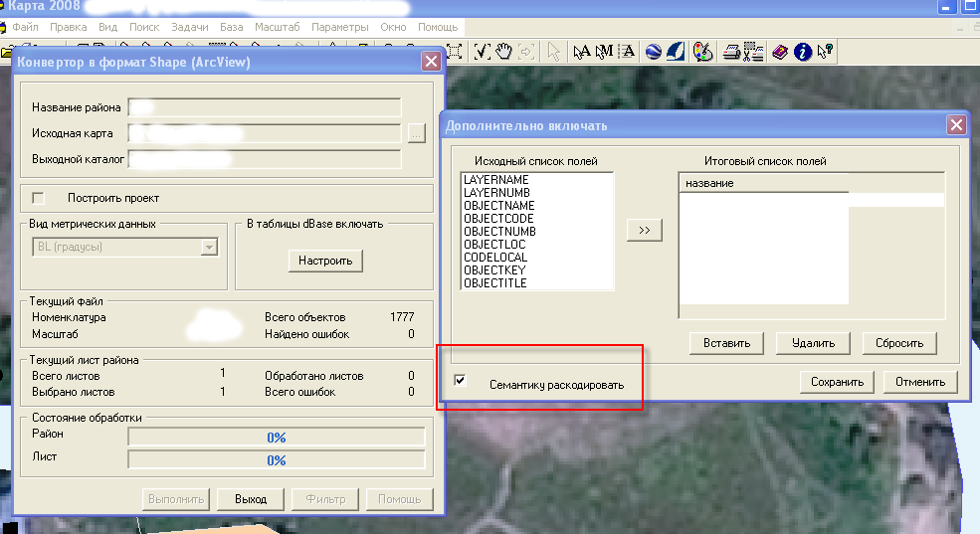Click the cursor with letter M icon
The height and width of the screenshot is (534, 980).
604,52
